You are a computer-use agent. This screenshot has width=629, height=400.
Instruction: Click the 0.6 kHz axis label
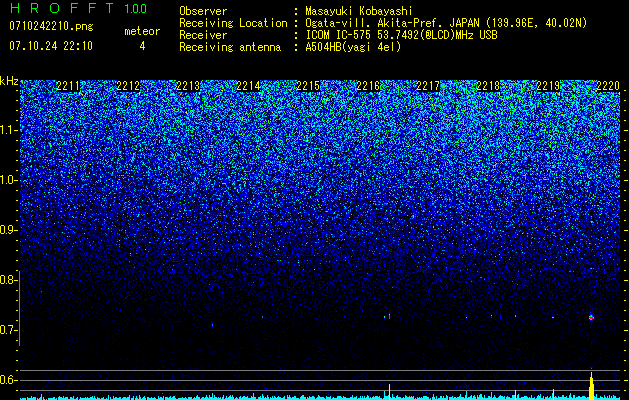tap(7, 380)
